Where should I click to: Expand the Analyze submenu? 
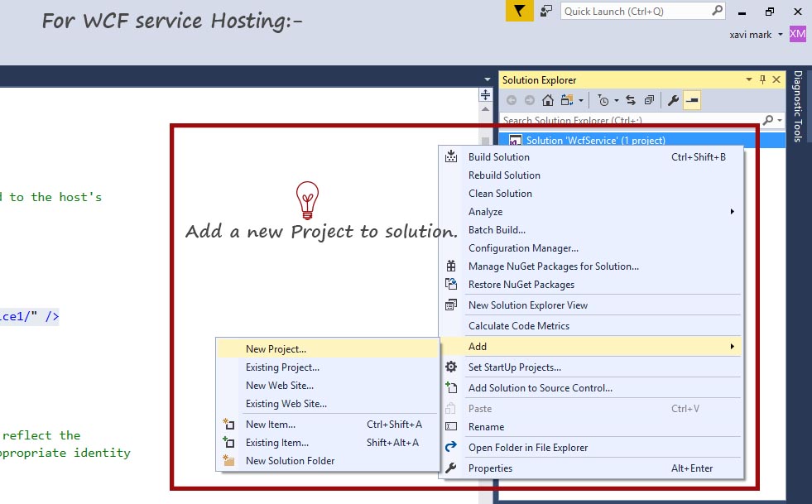click(591, 211)
